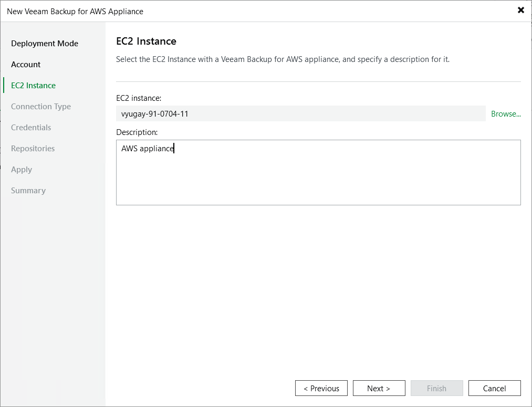This screenshot has width=532, height=407.
Task: Select the EC2 Instance sidebar step
Action: point(33,86)
